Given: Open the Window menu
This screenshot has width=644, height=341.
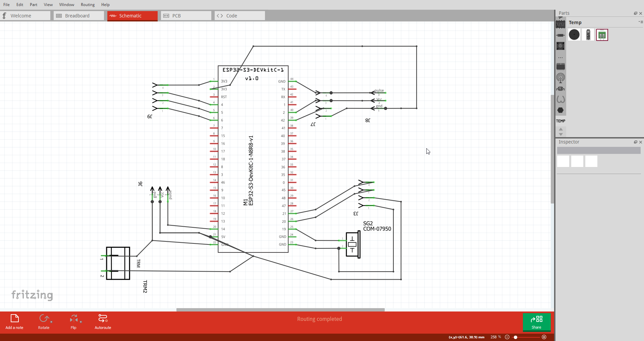Looking at the screenshot, I should pos(67,5).
